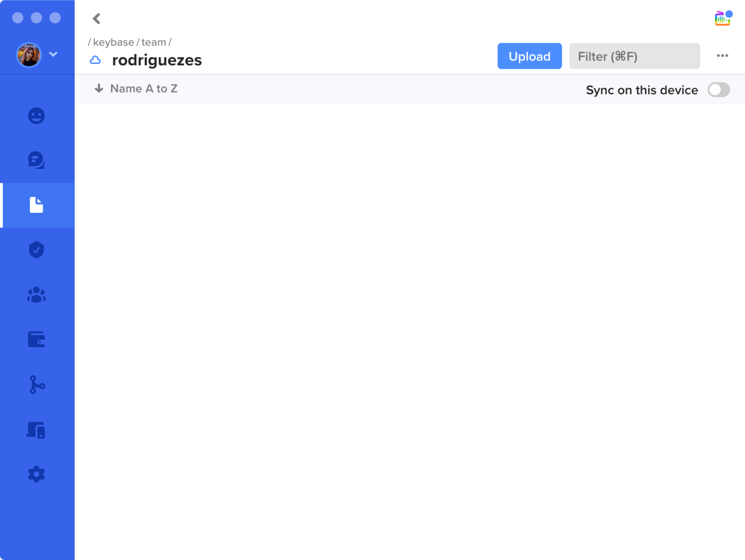
Task: Go back using the back arrow
Action: point(97,19)
